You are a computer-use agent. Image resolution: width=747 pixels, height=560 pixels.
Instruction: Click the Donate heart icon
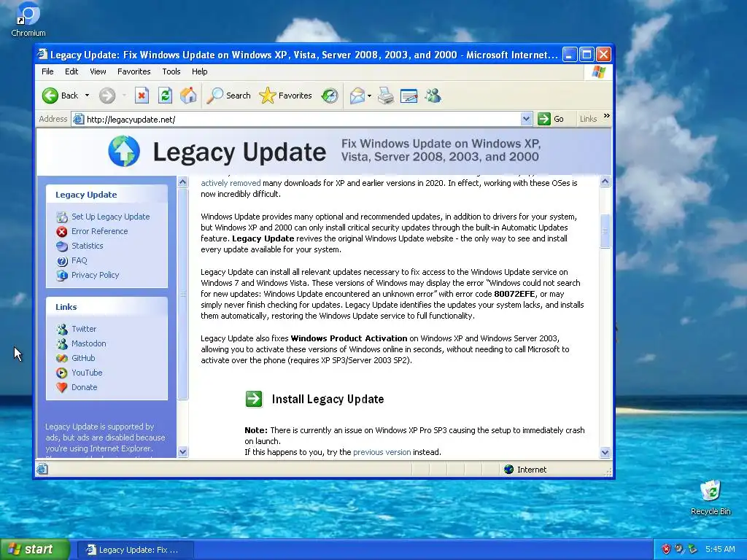point(62,388)
